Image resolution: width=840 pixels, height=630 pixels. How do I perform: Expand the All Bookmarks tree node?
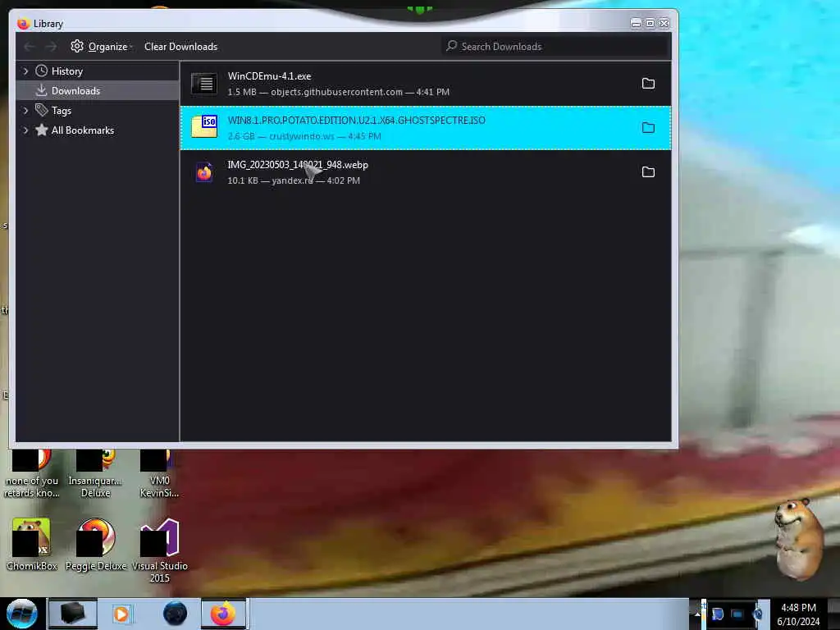pyautogui.click(x=25, y=130)
